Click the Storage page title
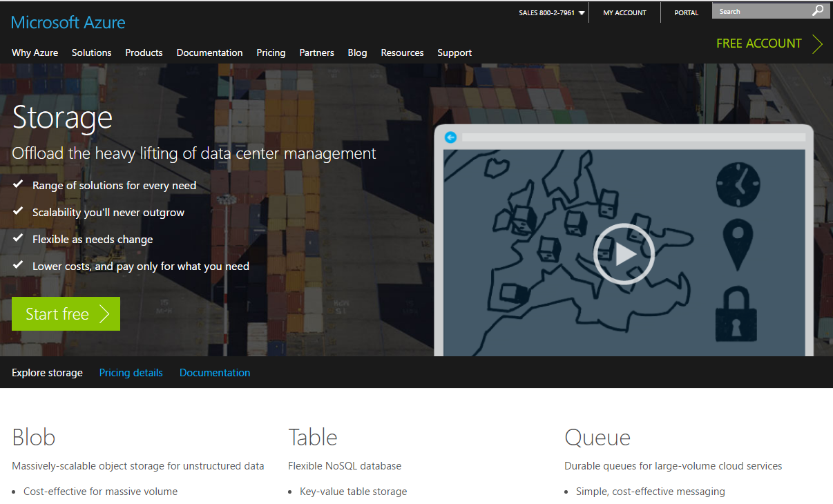 62,117
